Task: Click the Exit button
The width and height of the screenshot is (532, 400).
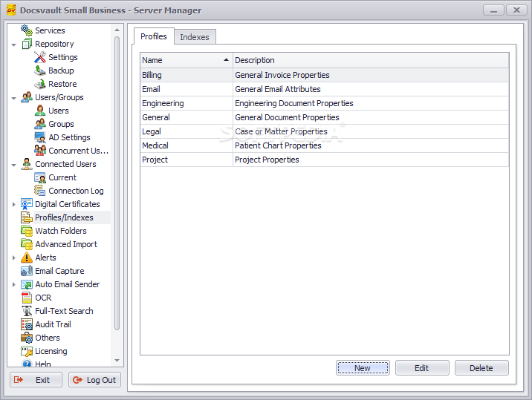Action: pyautogui.click(x=36, y=380)
